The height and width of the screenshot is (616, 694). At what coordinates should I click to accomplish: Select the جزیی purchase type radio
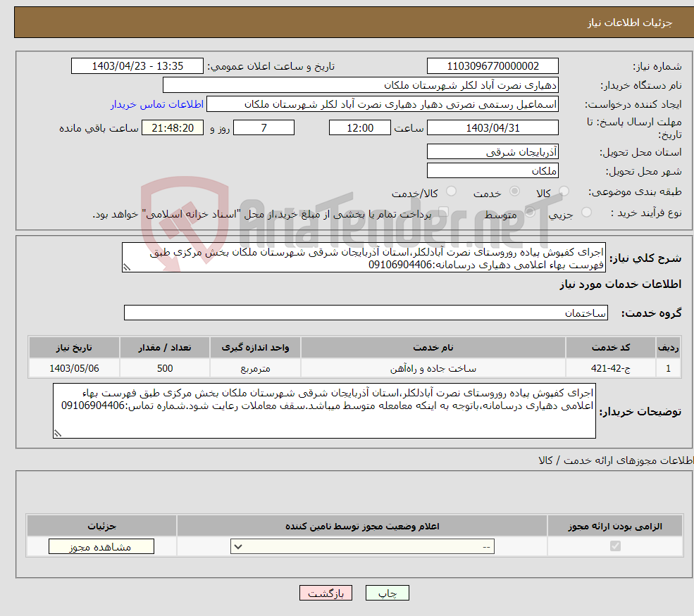[586, 213]
